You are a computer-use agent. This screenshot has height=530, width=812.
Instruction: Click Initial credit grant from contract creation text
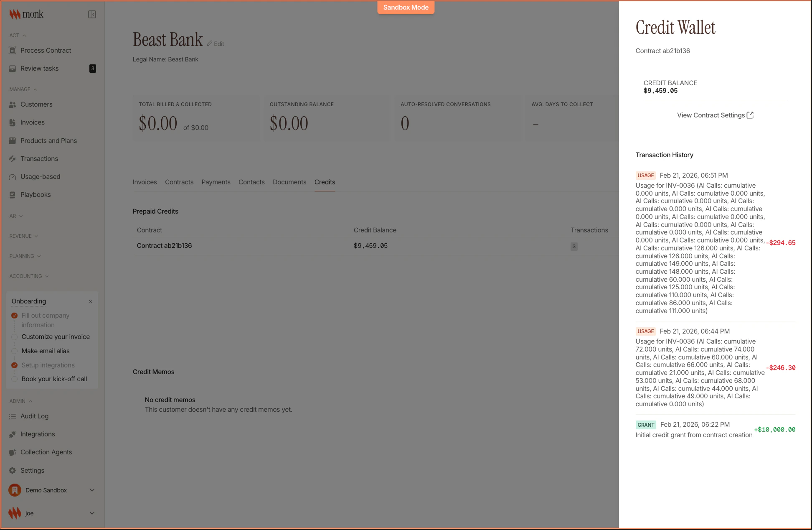(694, 435)
